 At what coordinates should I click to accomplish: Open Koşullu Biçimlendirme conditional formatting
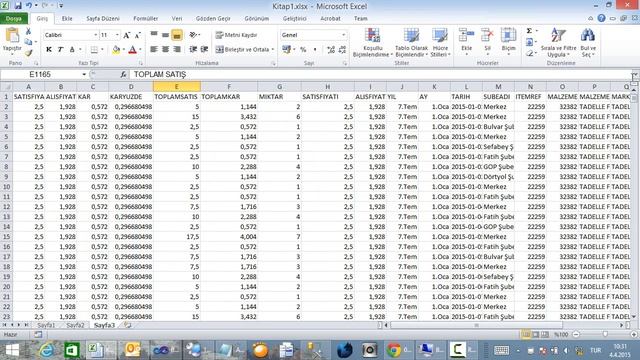372,42
